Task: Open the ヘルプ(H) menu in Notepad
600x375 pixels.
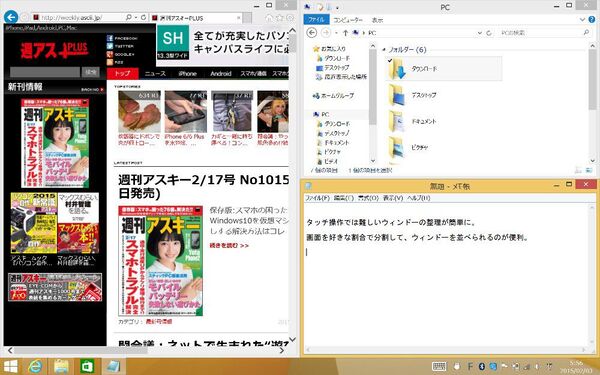Action: (418, 198)
